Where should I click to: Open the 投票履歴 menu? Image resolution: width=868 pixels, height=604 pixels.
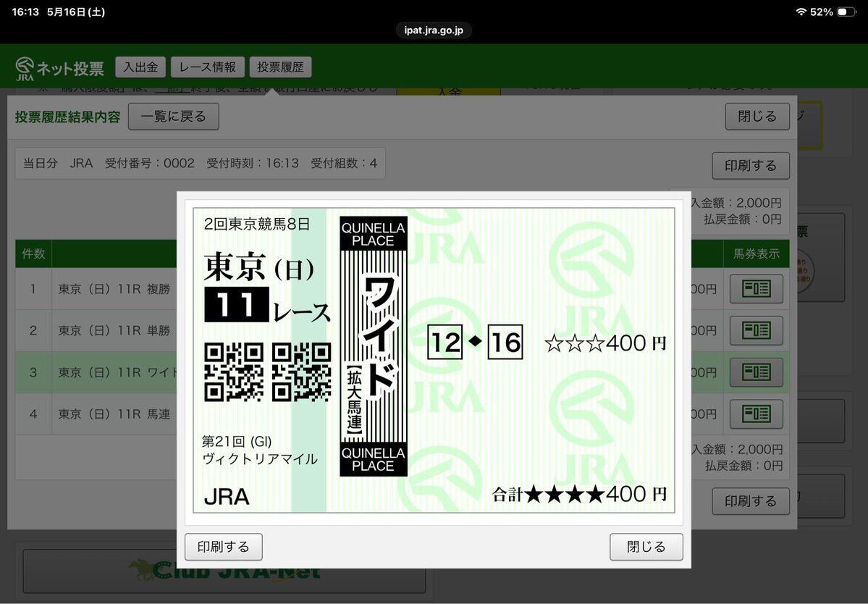[x=281, y=67]
